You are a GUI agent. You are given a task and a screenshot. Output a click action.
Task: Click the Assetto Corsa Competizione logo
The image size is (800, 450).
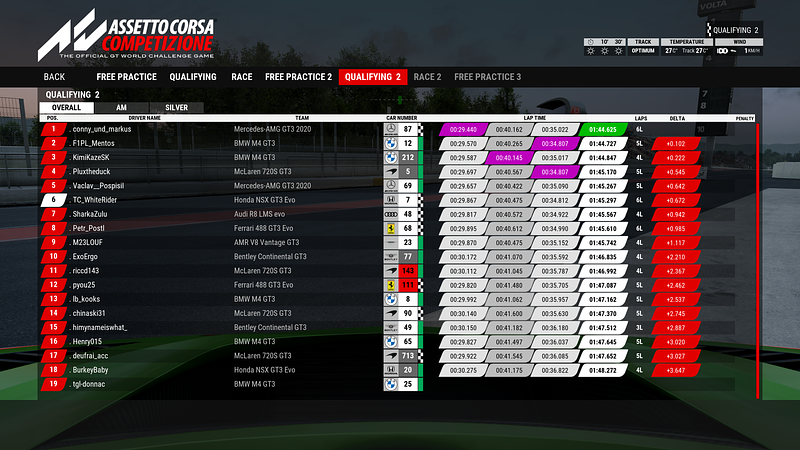(127, 35)
